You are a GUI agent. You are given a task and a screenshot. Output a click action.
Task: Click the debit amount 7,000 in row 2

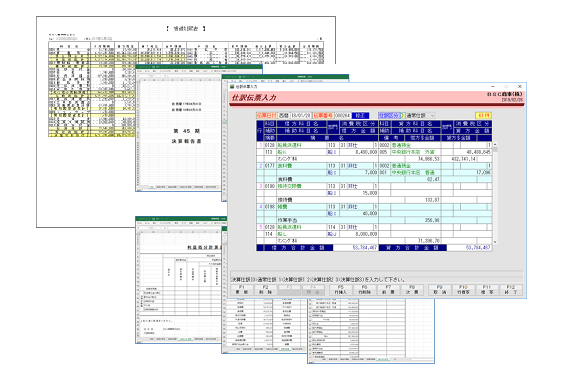tap(358, 172)
